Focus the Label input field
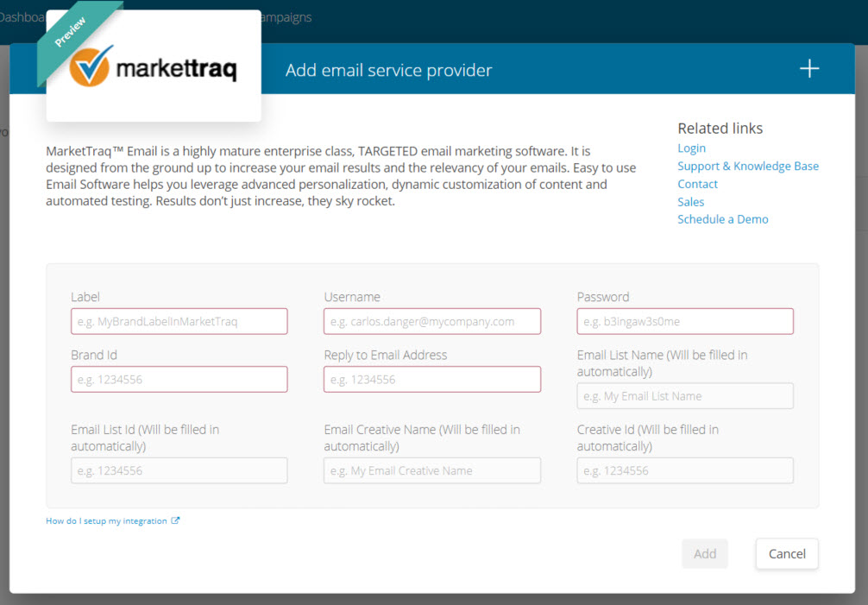Image resolution: width=868 pixels, height=605 pixels. coord(179,321)
